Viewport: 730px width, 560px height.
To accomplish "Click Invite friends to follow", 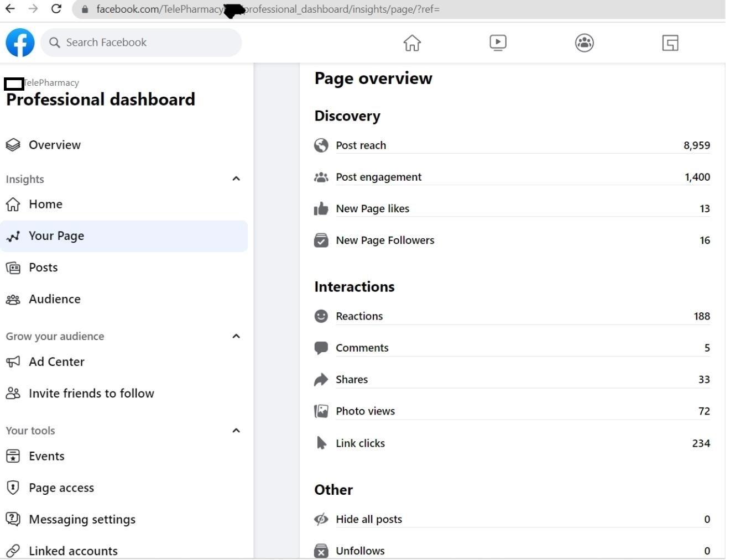I will (91, 394).
